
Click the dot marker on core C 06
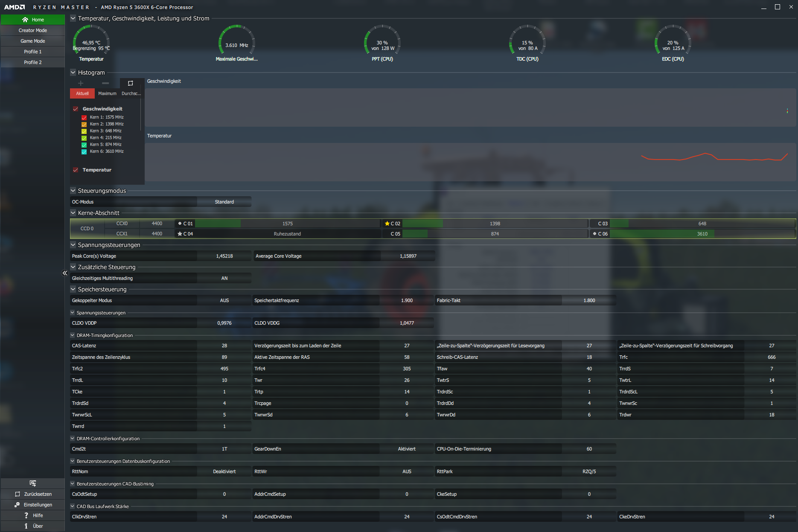pos(594,234)
